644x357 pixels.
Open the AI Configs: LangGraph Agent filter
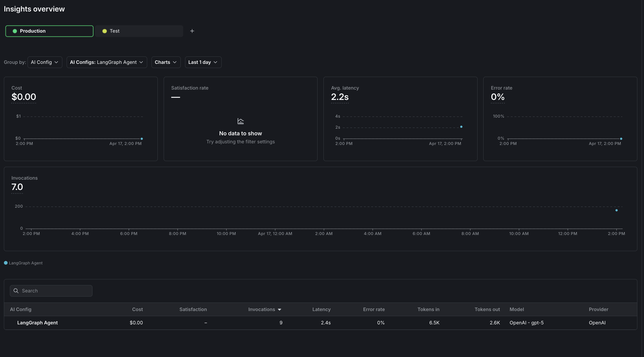[x=106, y=62]
